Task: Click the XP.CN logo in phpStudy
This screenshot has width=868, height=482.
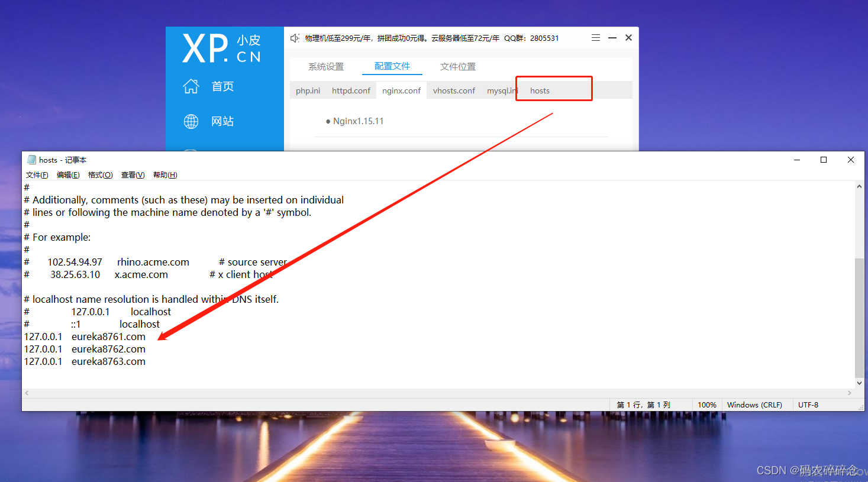Action: [x=222, y=48]
